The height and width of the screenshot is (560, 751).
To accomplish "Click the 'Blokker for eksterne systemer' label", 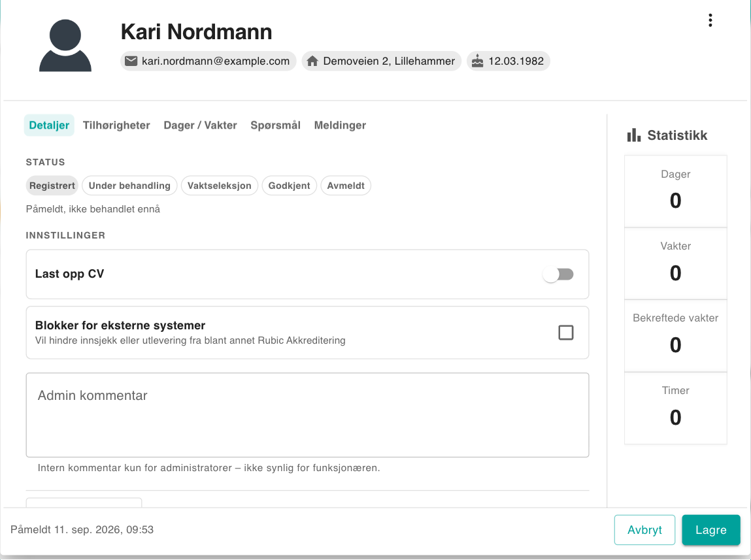I will (120, 325).
